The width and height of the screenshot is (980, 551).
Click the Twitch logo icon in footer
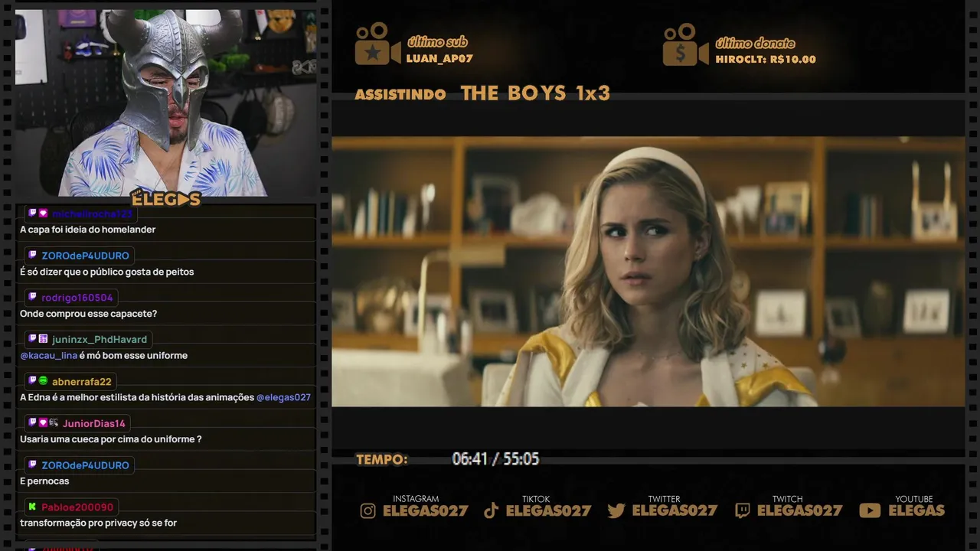[x=742, y=510]
